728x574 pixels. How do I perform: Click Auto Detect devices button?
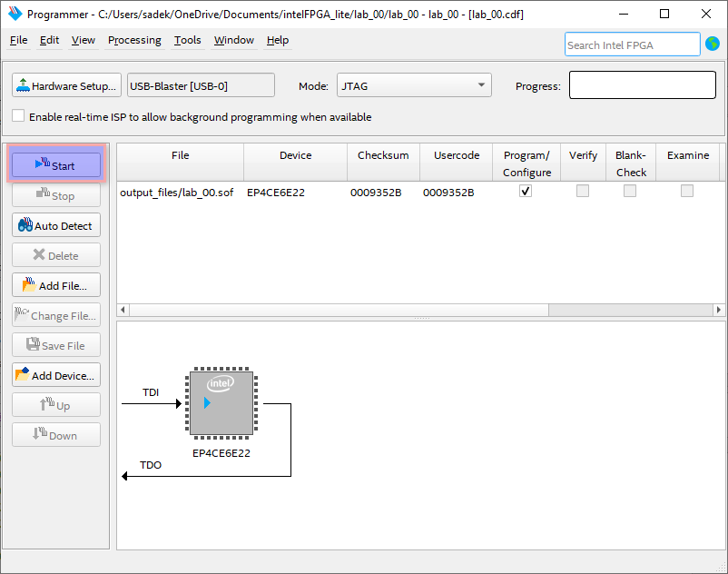click(56, 226)
